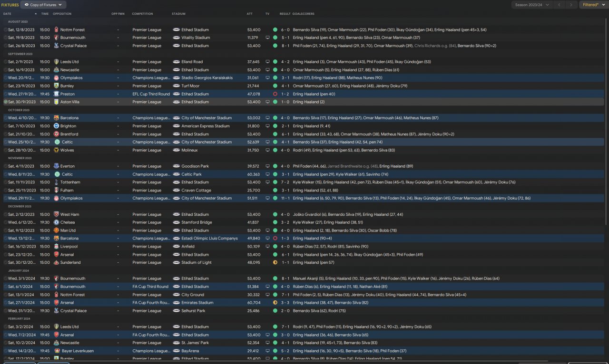Screen dimensions: 609x364
Task: Click the TV icon in the Vitality Stadium row
Action: click(x=267, y=38)
